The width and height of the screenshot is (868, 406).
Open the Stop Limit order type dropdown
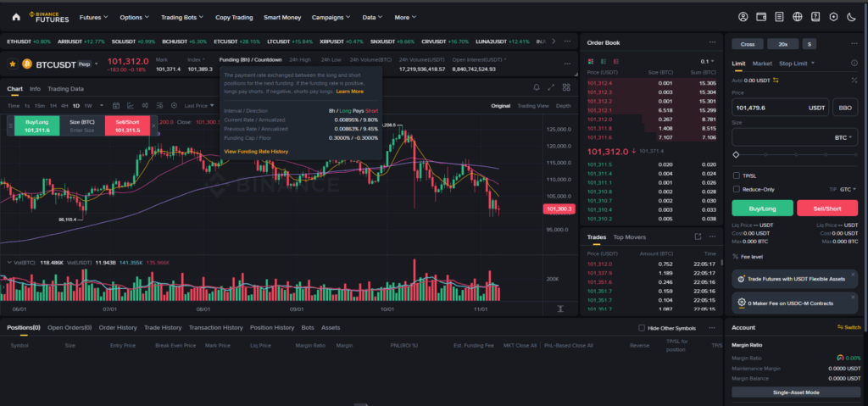pos(798,64)
